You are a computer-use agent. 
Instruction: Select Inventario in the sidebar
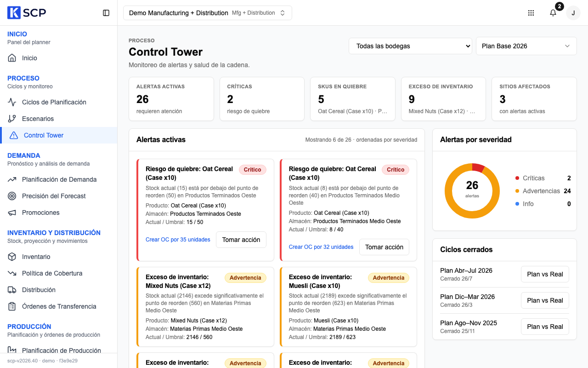[59, 257]
